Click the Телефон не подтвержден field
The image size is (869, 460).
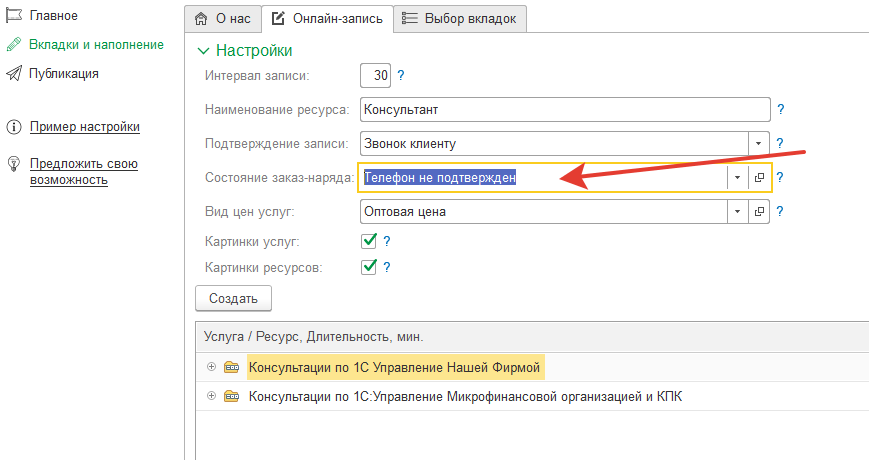coord(543,177)
